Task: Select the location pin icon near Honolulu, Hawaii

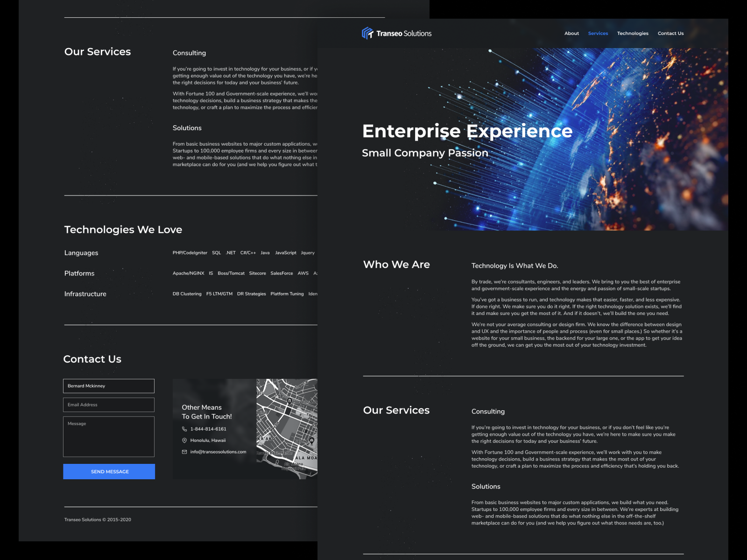Action: coord(184,440)
